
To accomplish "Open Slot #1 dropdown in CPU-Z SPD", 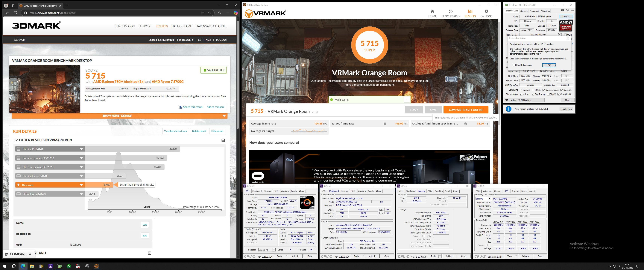I will [483, 199].
